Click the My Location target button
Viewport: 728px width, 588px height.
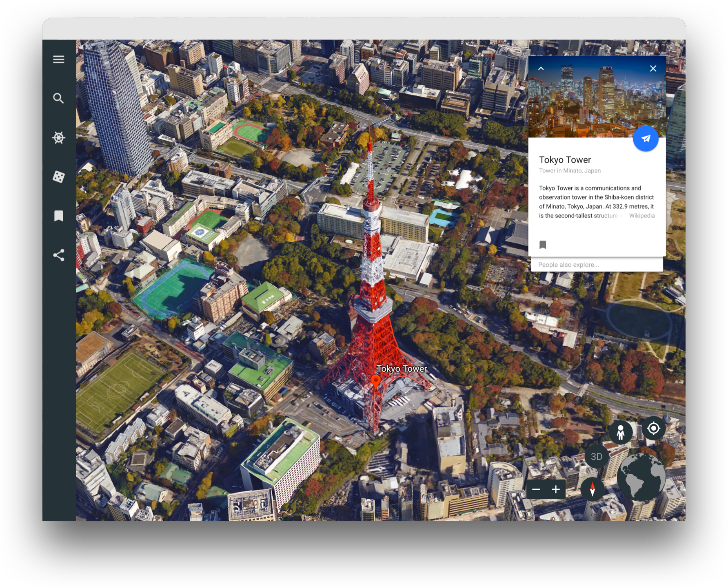653,429
